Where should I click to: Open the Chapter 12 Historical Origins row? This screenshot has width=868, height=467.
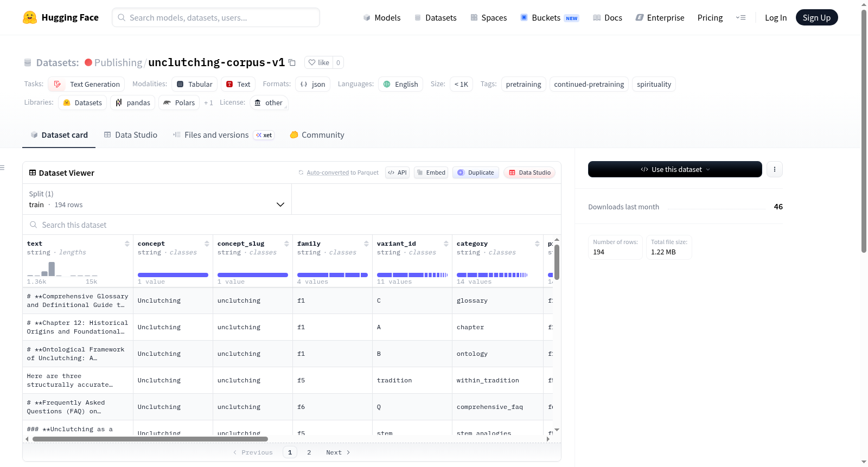click(x=78, y=327)
